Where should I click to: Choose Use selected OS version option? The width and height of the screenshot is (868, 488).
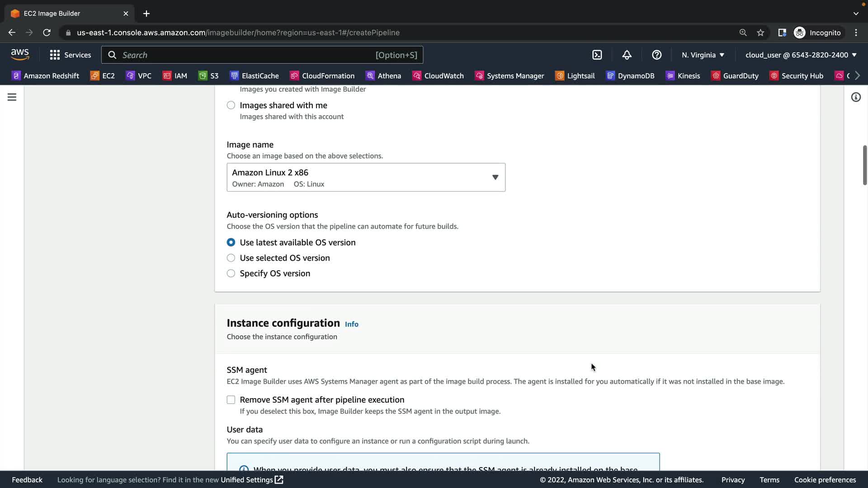click(231, 258)
